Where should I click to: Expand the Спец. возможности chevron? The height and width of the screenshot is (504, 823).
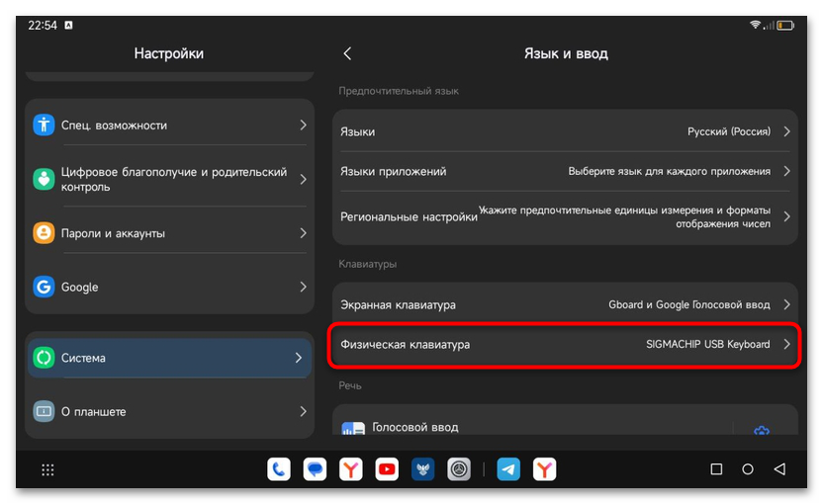click(303, 125)
